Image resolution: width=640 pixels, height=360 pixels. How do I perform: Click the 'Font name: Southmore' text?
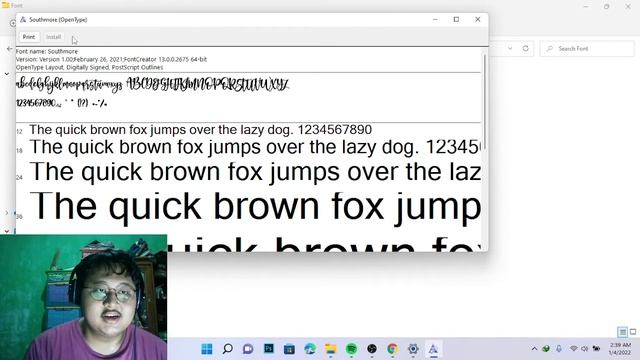coord(47,51)
